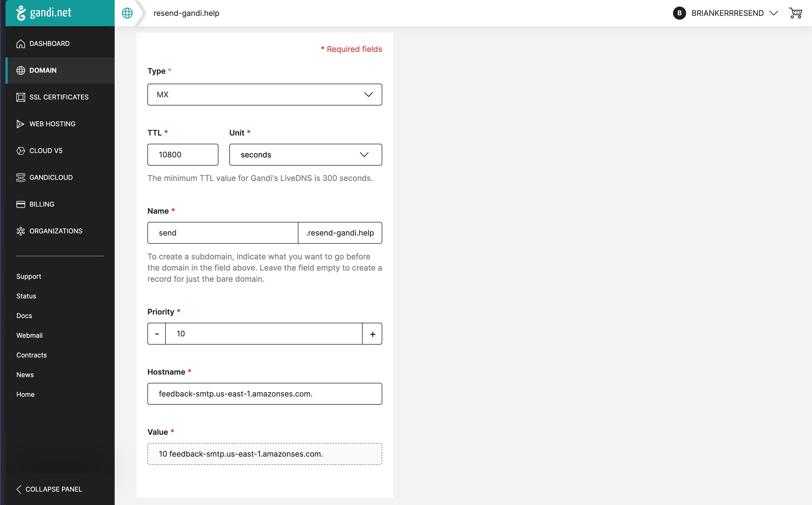Click the Billing card icon
Screen dimensions: 812x505
click(21, 204)
